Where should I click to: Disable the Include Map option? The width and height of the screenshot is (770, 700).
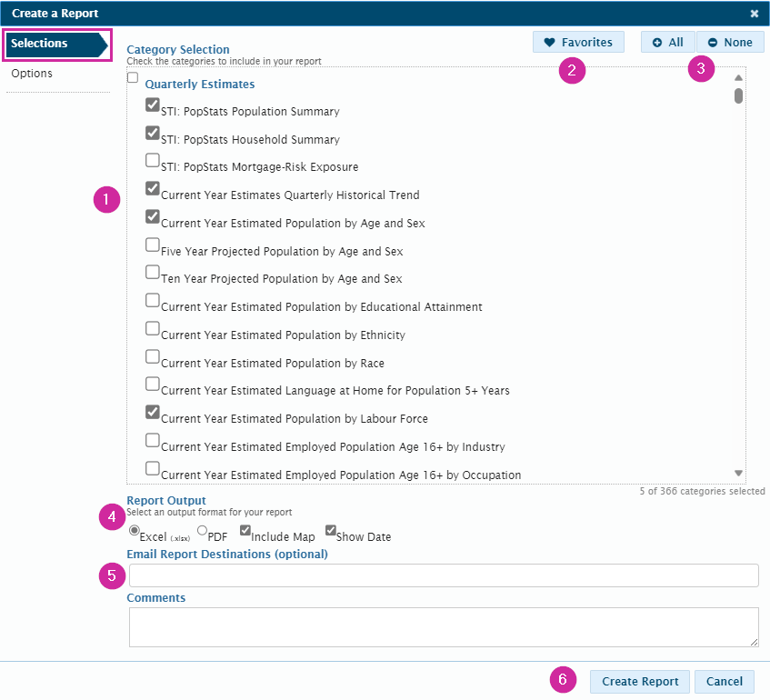tap(245, 530)
